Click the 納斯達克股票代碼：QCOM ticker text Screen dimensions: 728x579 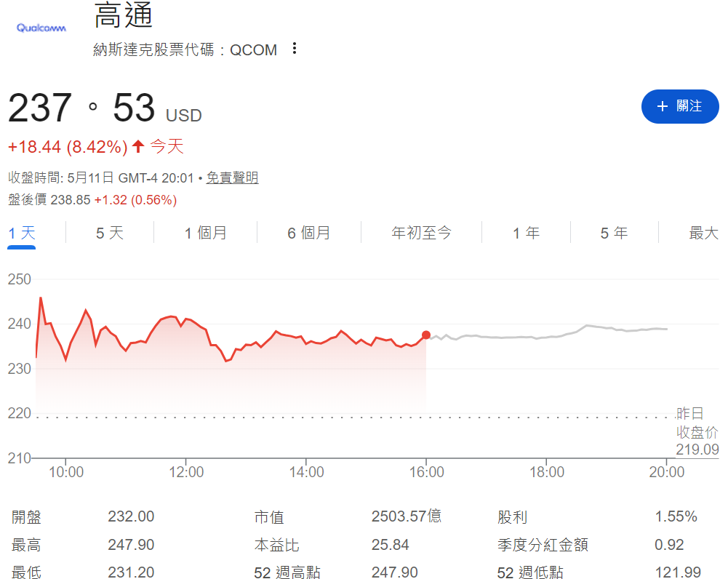click(185, 49)
